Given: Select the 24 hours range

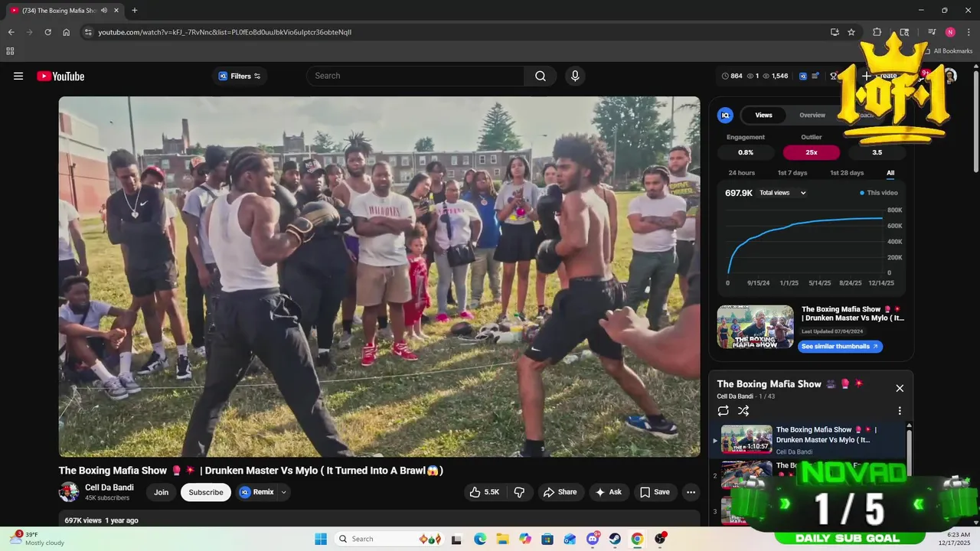Looking at the screenshot, I should (x=741, y=173).
